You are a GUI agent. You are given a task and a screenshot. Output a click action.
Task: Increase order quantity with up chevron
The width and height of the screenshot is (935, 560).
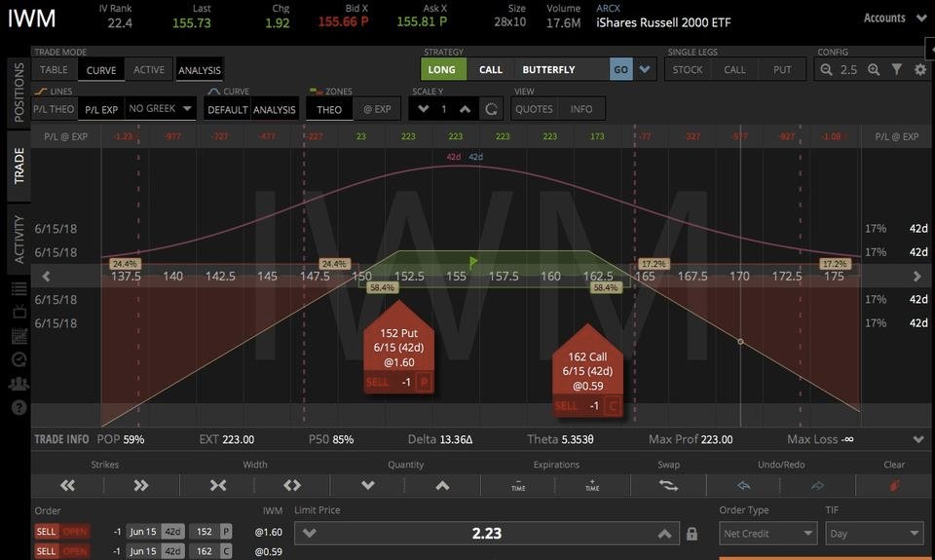(442, 485)
